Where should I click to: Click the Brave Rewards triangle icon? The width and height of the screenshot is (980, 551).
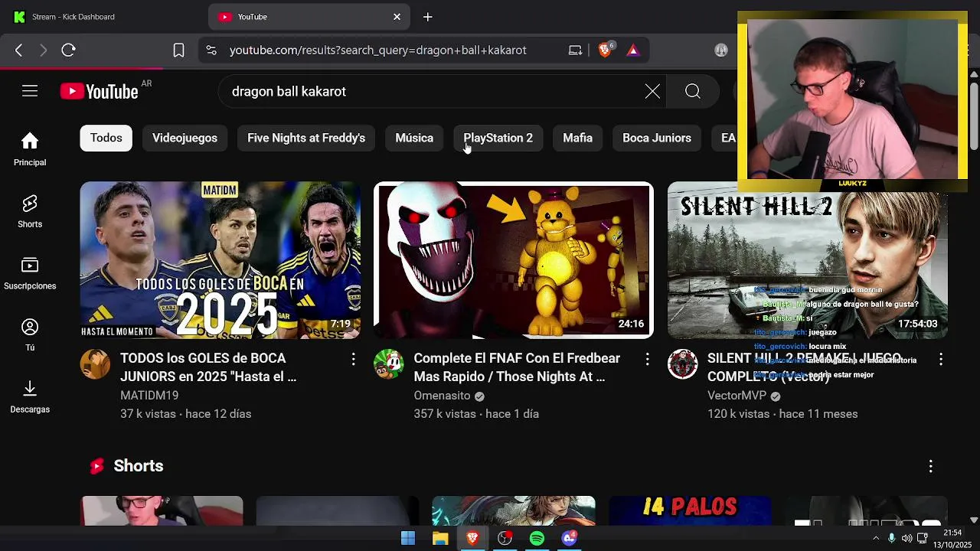coord(633,50)
